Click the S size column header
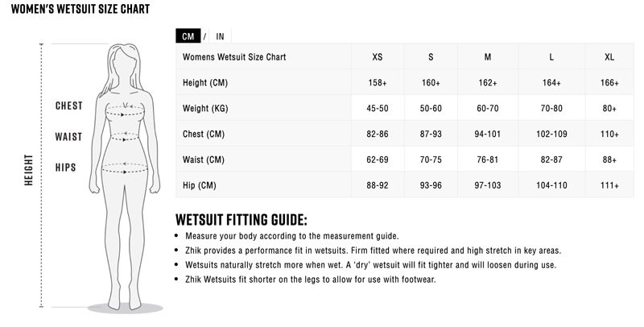This screenshot has width=644, height=327. click(x=431, y=57)
